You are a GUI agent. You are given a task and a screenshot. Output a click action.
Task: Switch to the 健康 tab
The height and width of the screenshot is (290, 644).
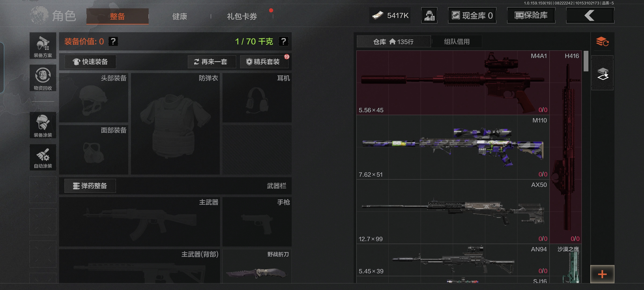(x=180, y=16)
